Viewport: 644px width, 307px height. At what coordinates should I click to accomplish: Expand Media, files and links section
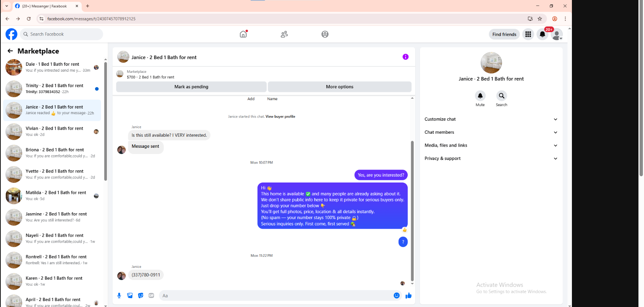tap(491, 146)
